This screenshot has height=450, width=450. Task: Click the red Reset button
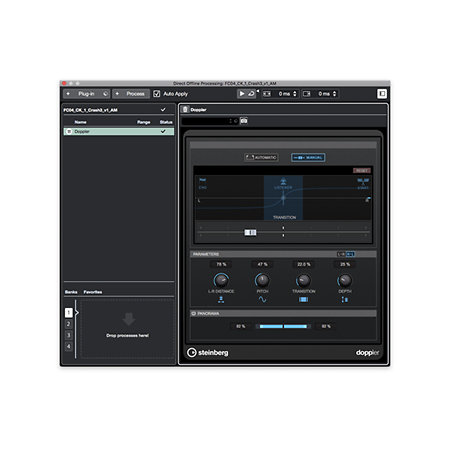361,171
